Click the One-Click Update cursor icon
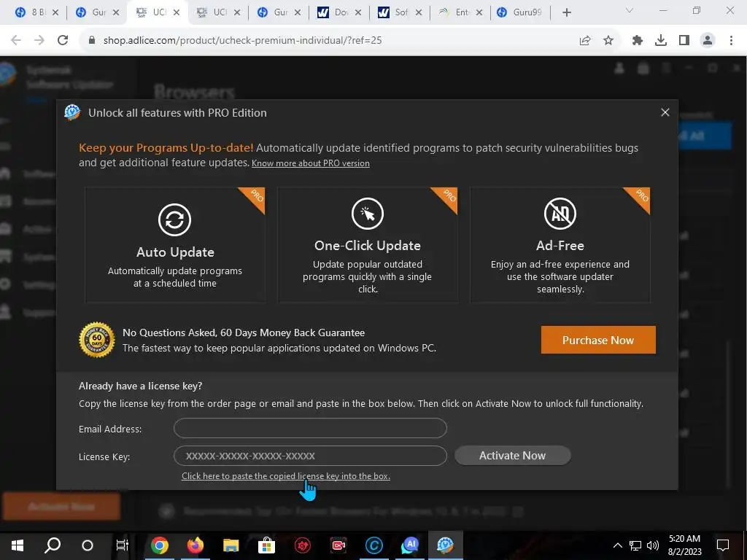This screenshot has width=747, height=560. [368, 214]
